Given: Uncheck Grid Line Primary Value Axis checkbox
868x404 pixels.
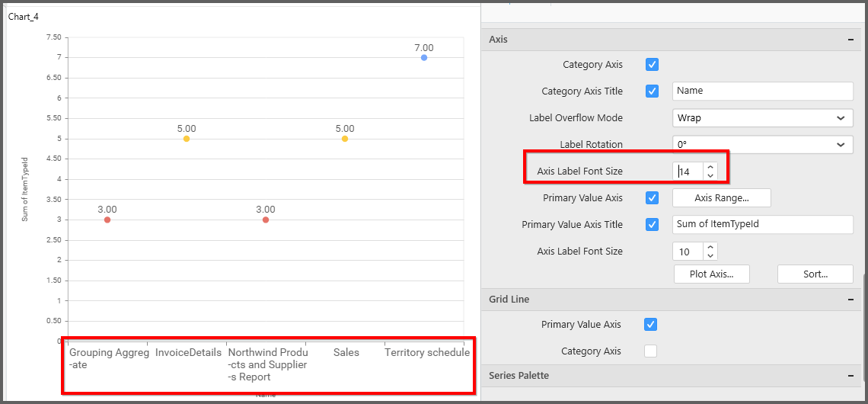Looking at the screenshot, I should 650,325.
